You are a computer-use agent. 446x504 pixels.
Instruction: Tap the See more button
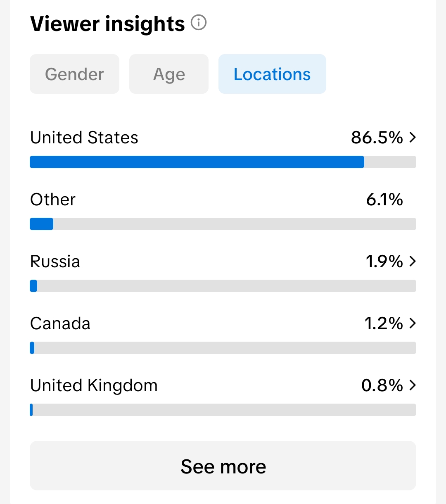pyautogui.click(x=223, y=466)
